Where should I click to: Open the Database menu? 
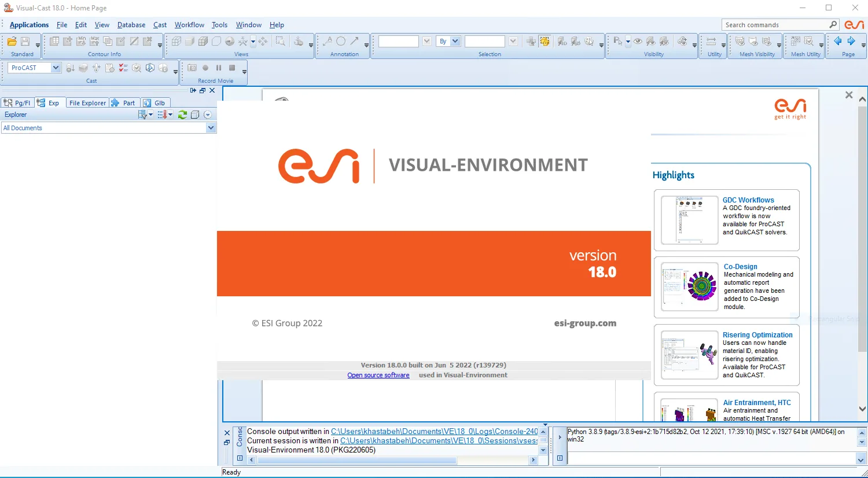131,25
